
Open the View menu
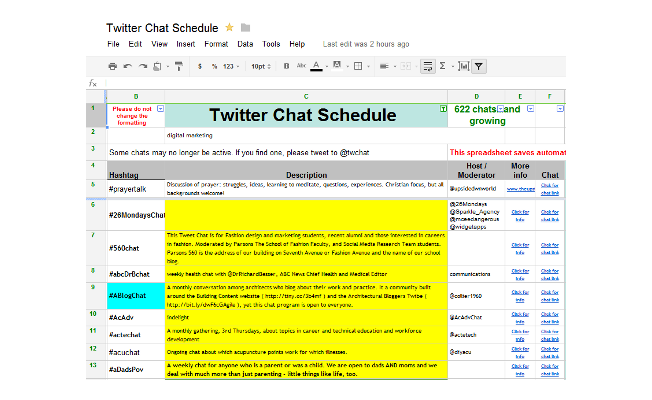pyautogui.click(x=159, y=44)
